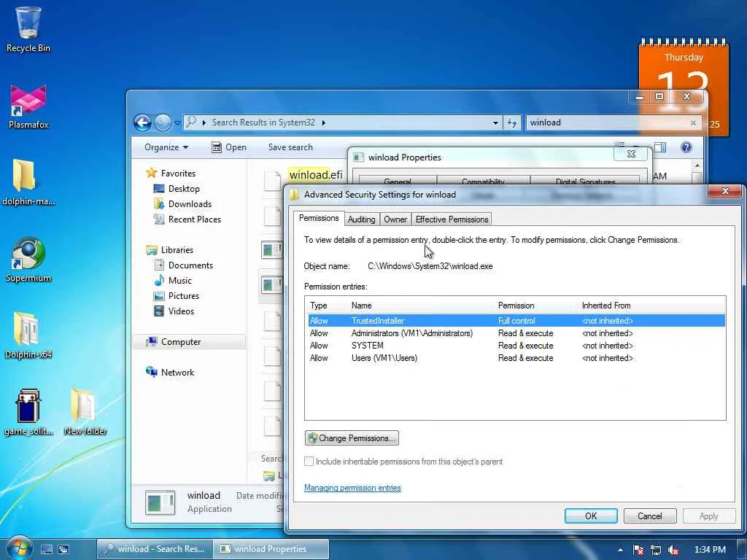Click the Explorer Forward navigation arrow
Screen dimensions: 747x560
[x=163, y=122]
